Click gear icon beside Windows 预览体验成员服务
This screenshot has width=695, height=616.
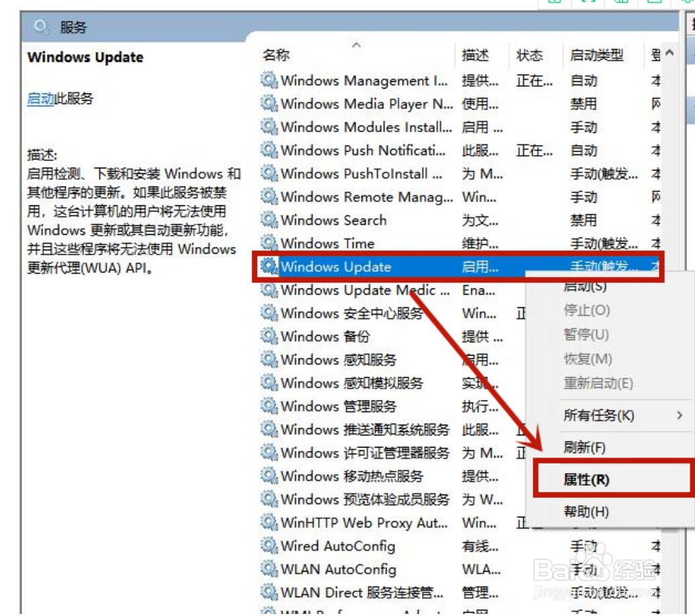click(x=269, y=499)
